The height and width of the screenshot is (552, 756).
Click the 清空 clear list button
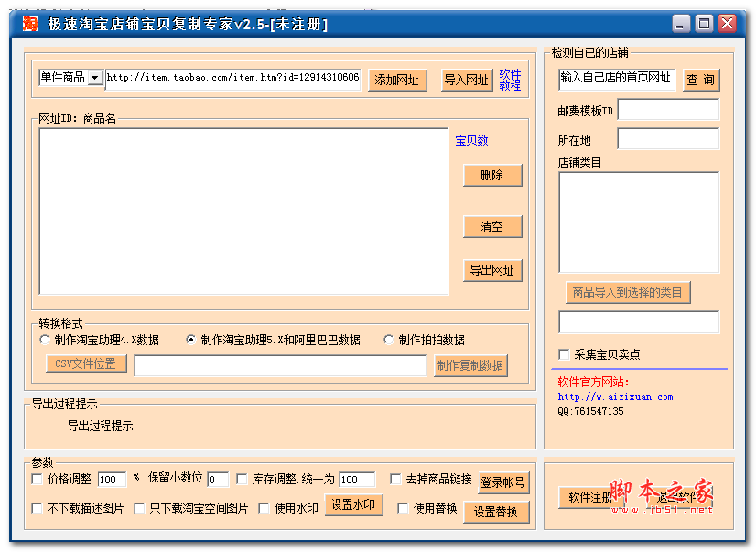[492, 226]
